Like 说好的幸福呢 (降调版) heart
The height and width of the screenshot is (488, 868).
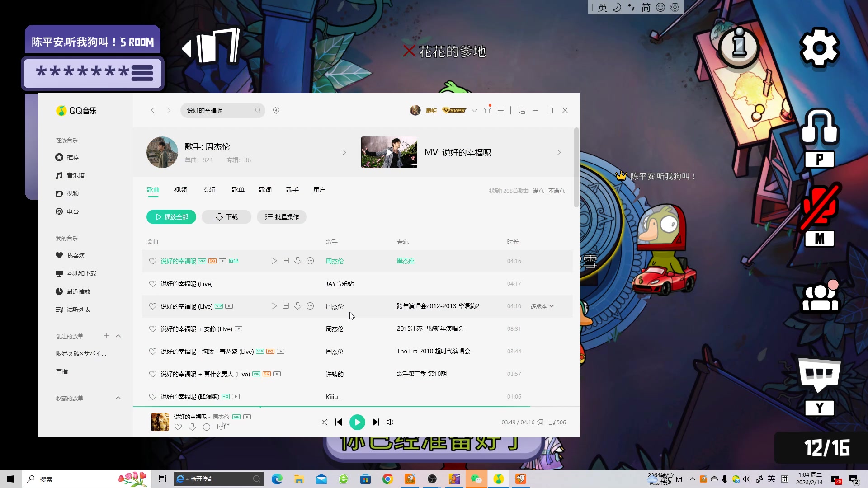153,397
